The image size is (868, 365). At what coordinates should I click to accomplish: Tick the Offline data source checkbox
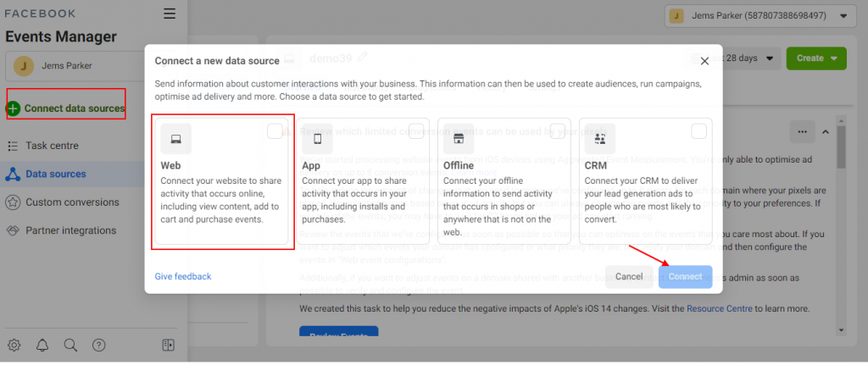tap(558, 131)
